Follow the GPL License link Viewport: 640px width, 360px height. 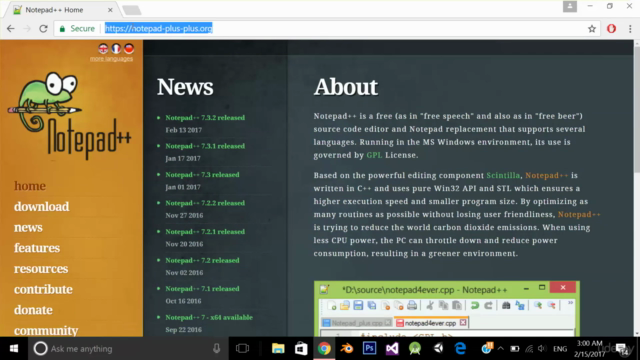(374, 155)
